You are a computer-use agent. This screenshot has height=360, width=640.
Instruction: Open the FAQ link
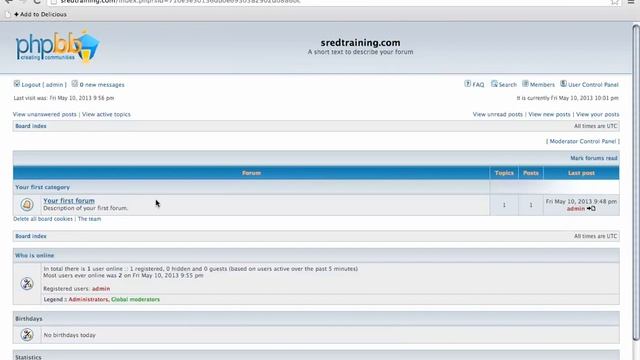point(478,85)
